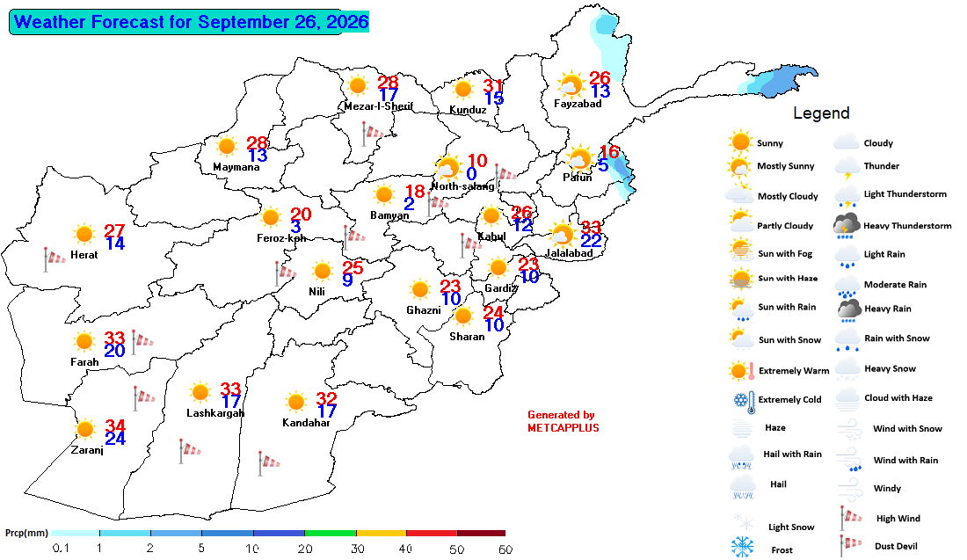Click the sunny icon at Herat
This screenshot has height=560, width=967.
pos(84,235)
